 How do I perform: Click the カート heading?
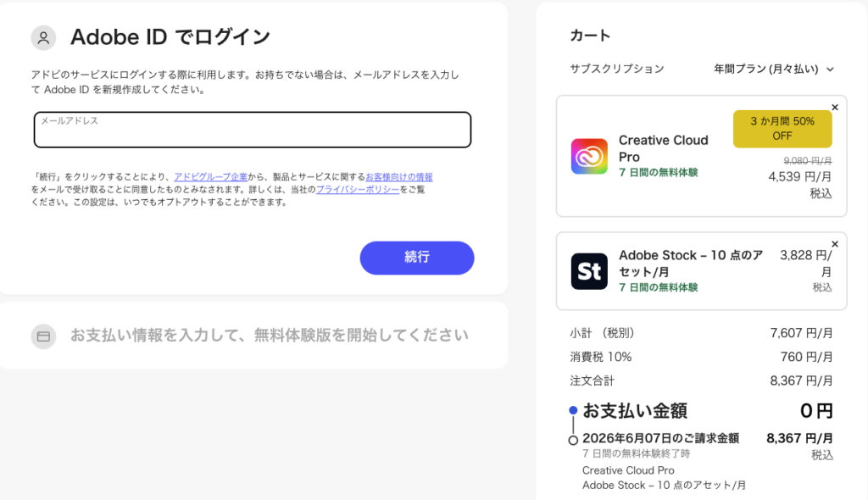[x=590, y=36]
